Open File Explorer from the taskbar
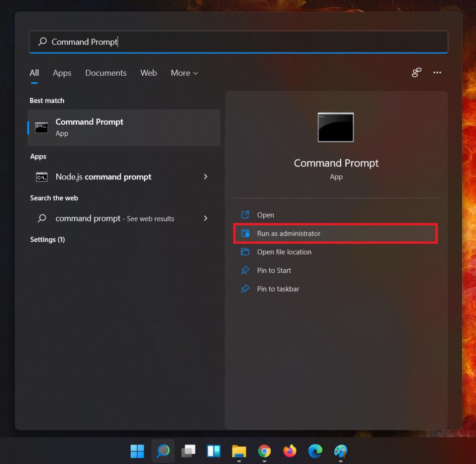The image size is (476, 464). pyautogui.click(x=239, y=451)
